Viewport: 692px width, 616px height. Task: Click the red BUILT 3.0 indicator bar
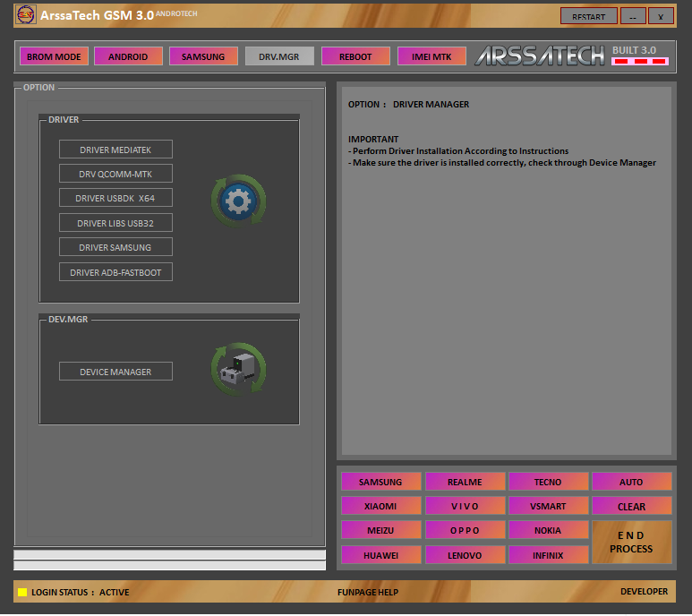tap(640, 62)
